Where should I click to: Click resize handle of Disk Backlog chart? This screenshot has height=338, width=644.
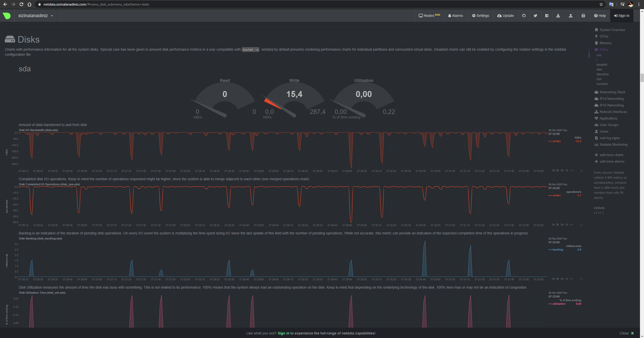pyautogui.click(x=581, y=279)
